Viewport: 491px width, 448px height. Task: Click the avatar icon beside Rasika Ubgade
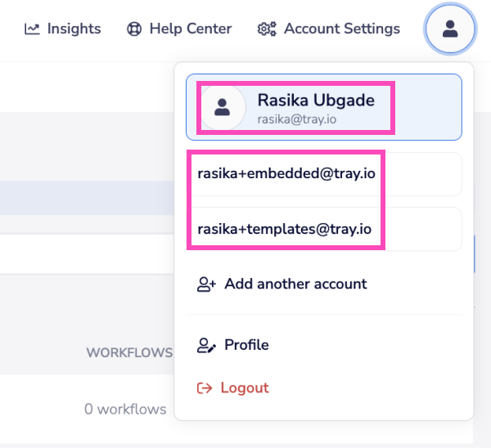pos(223,107)
